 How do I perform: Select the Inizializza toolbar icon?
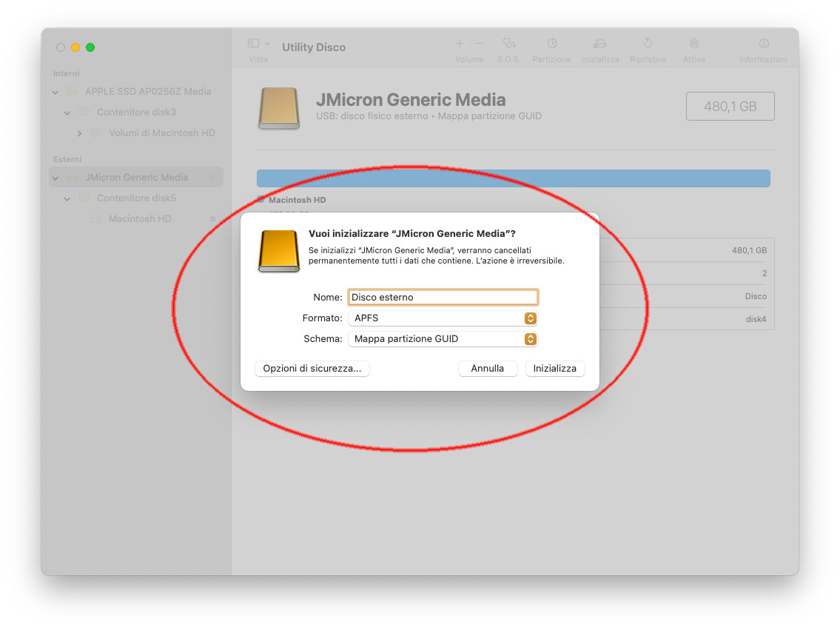600,44
